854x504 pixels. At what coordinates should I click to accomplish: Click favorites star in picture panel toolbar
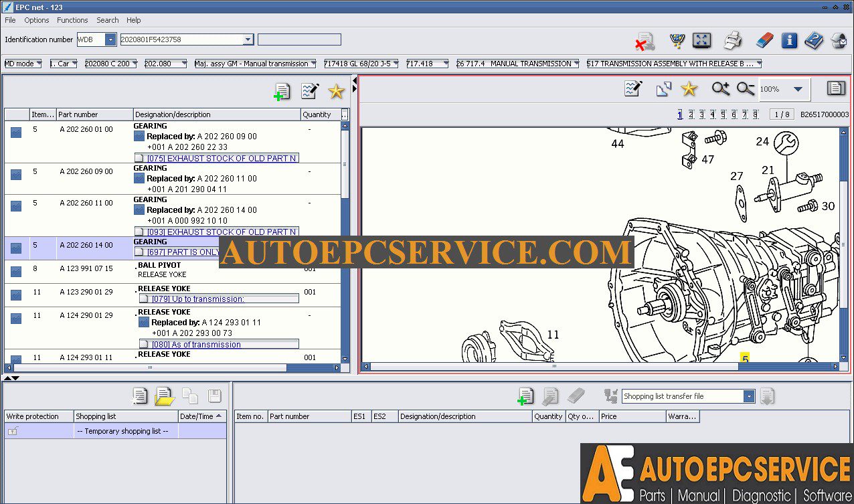[689, 88]
